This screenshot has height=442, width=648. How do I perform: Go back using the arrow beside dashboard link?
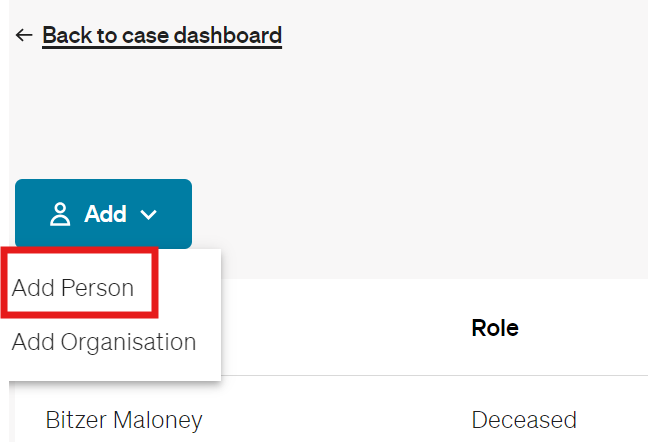tap(25, 35)
